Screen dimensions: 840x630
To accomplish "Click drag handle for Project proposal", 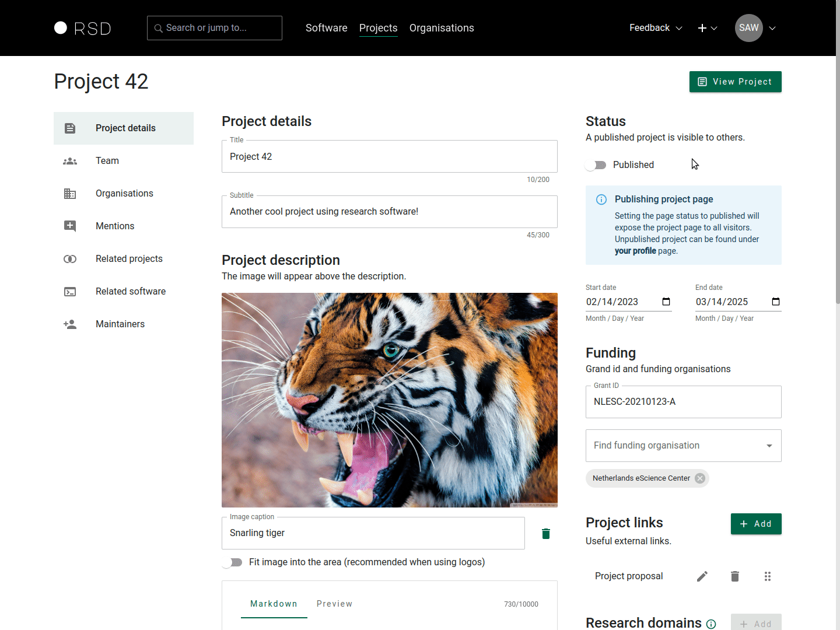I will (x=768, y=576).
